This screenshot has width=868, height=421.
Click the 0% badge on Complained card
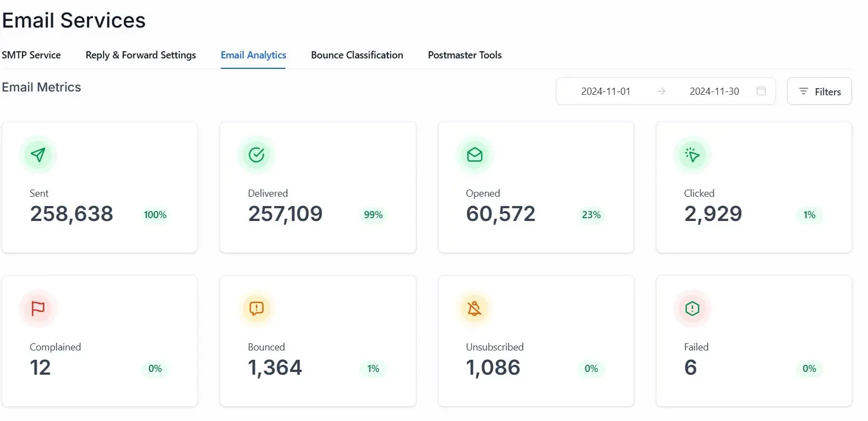tap(155, 369)
